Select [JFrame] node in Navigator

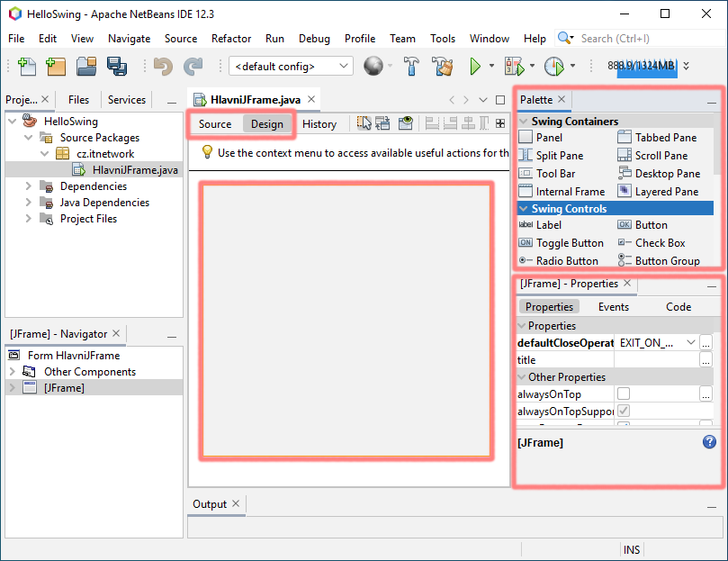pyautogui.click(x=64, y=387)
